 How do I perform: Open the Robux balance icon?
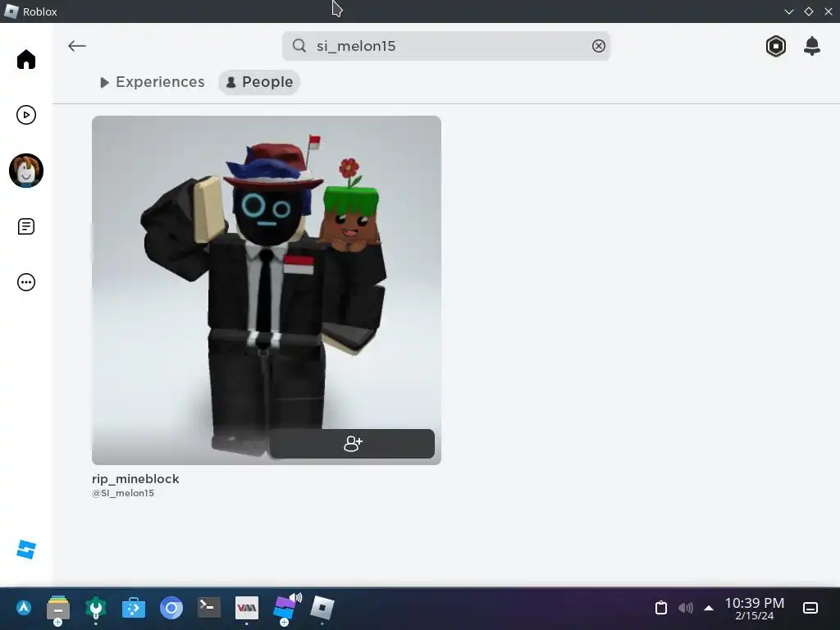pos(775,46)
